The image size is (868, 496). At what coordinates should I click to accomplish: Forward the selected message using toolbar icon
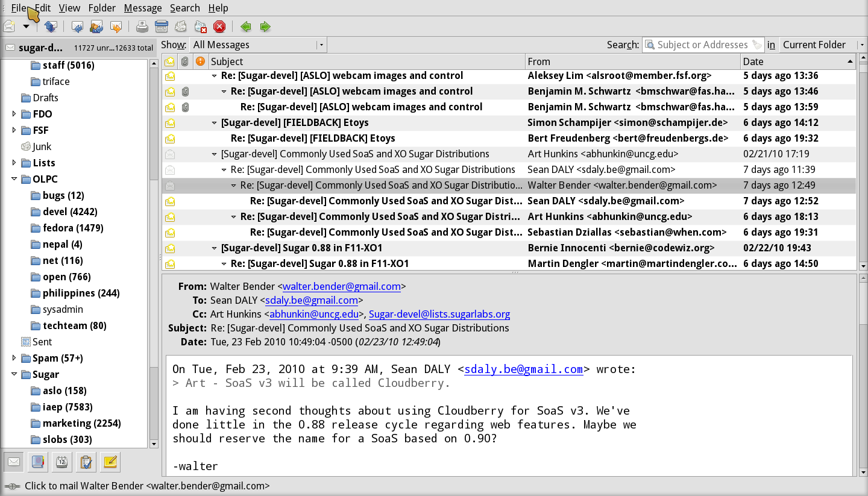[116, 27]
